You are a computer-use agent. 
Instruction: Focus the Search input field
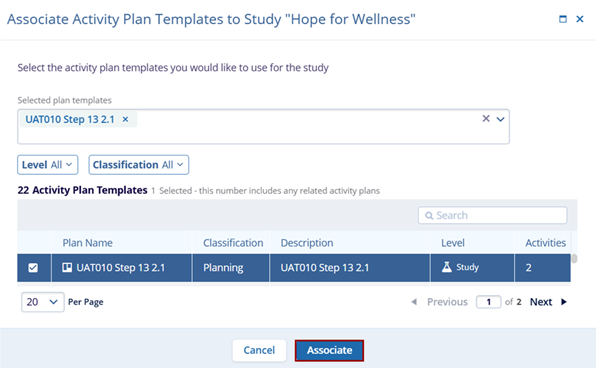(493, 215)
